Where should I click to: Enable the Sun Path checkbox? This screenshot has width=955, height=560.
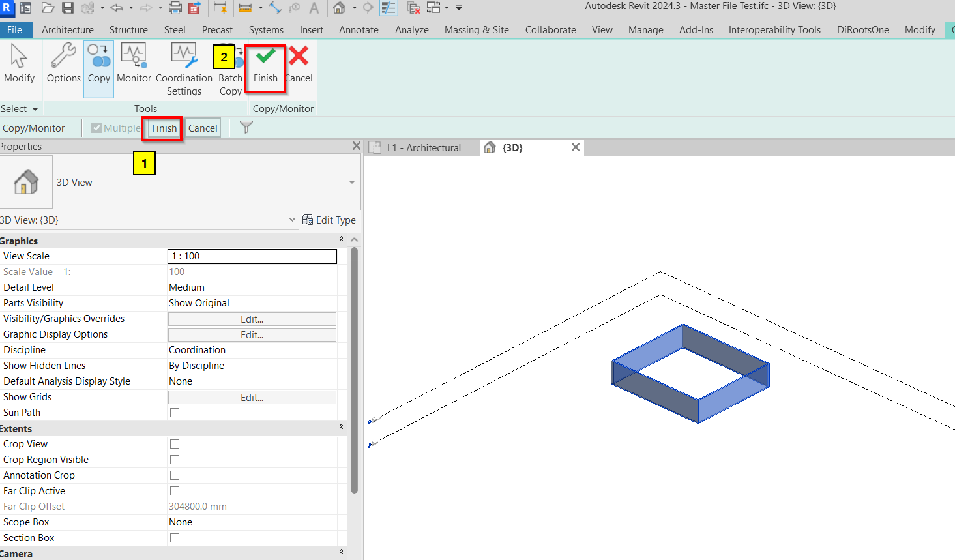175,413
